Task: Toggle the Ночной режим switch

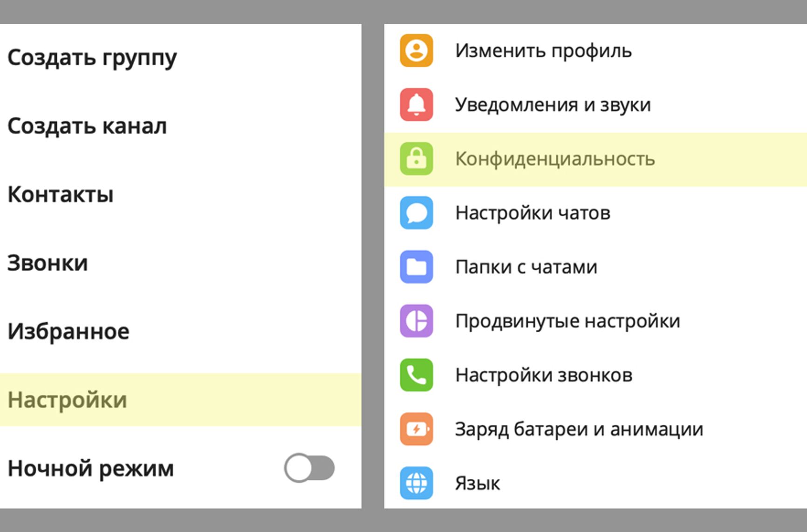Action: (309, 468)
